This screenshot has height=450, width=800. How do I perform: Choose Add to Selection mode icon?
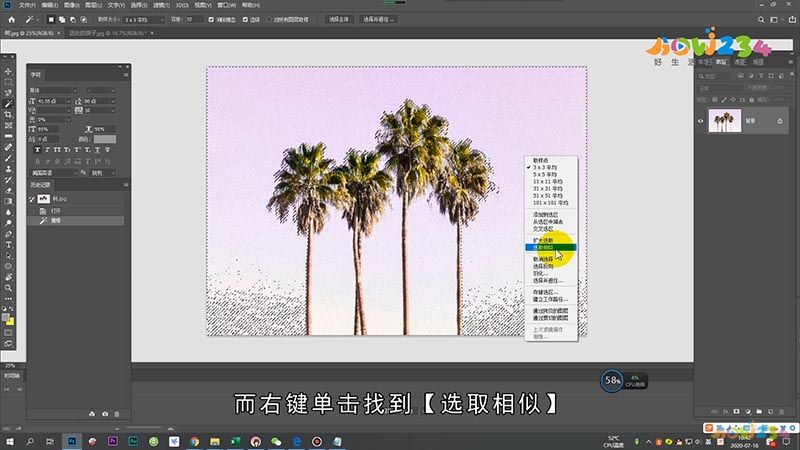pyautogui.click(x=62, y=19)
